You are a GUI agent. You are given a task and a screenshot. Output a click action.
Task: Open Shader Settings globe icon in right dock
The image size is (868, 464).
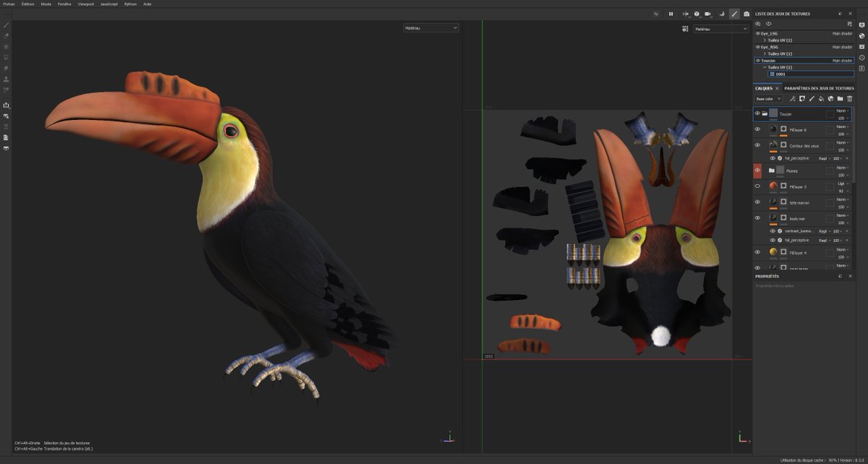(x=861, y=35)
